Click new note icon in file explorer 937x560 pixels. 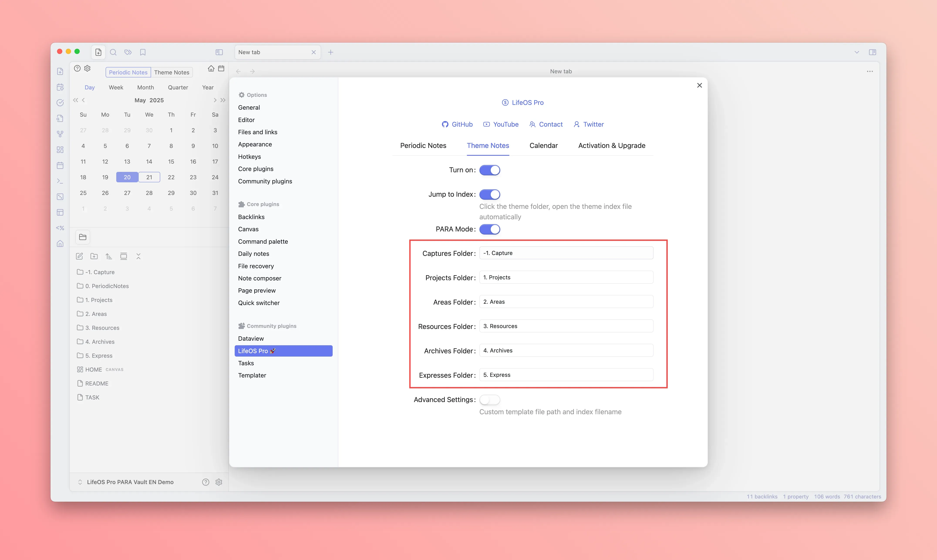[x=79, y=256]
